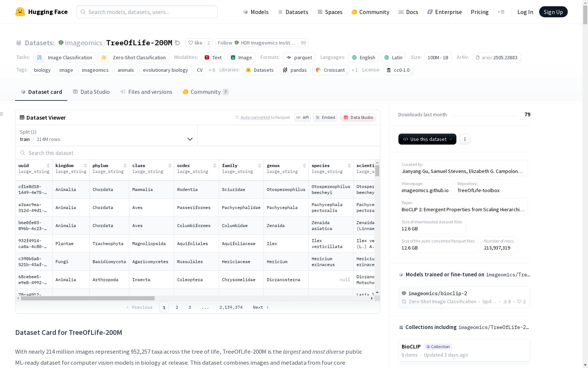The image size is (588, 368).
Task: Click the table horizontal scrollbar thumb
Action: 88,298
